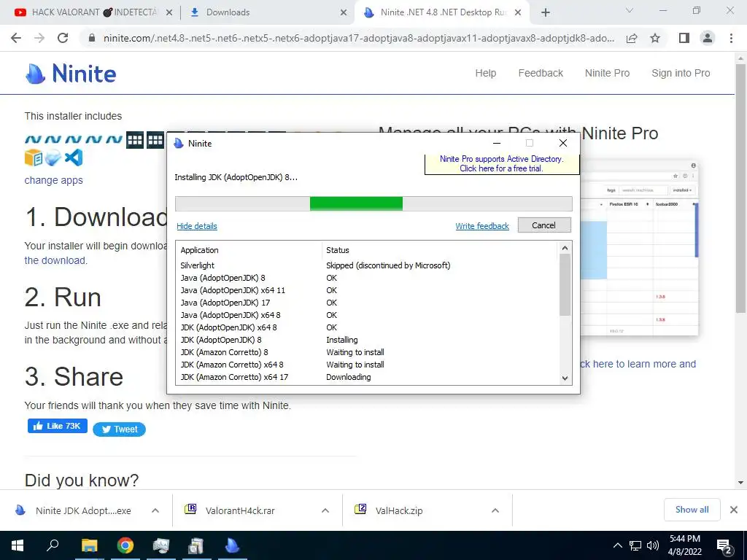Open the Windows Start menu
The image size is (747, 560).
click(18, 545)
